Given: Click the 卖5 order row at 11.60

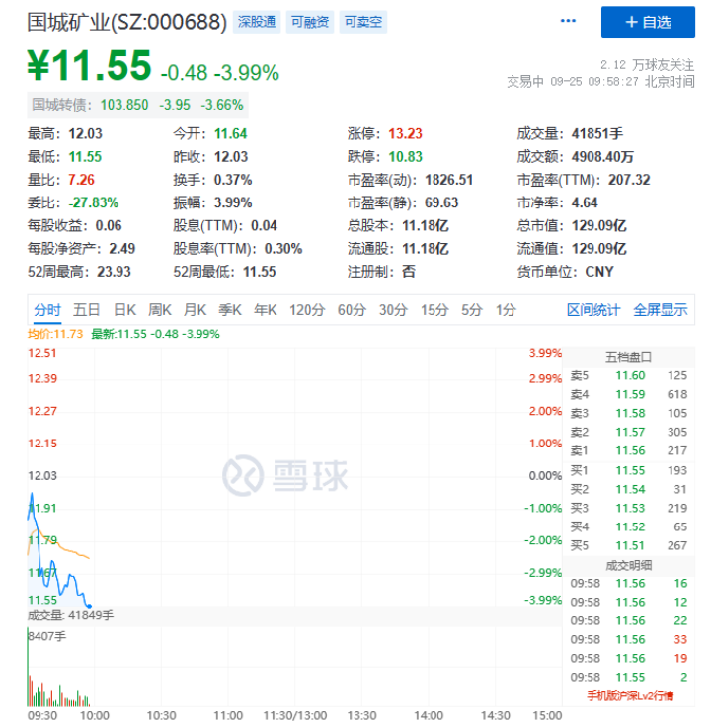Looking at the screenshot, I should point(628,375).
